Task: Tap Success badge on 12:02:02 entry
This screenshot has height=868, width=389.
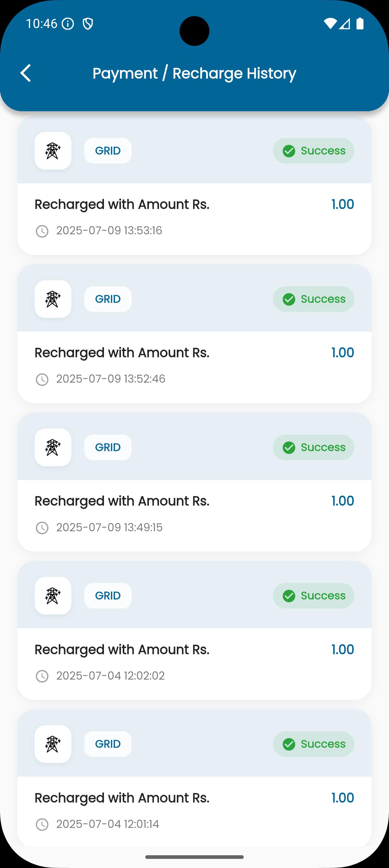Action: [314, 595]
